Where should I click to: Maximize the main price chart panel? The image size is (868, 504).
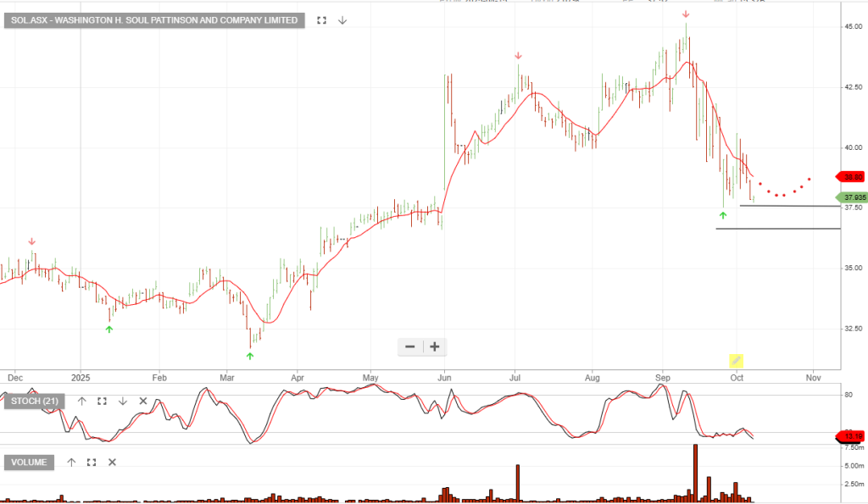[321, 19]
